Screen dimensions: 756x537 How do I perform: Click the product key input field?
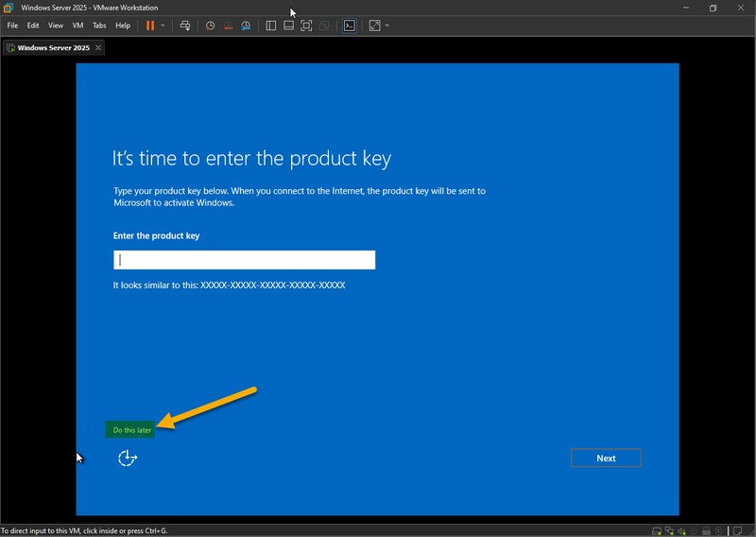tap(244, 260)
